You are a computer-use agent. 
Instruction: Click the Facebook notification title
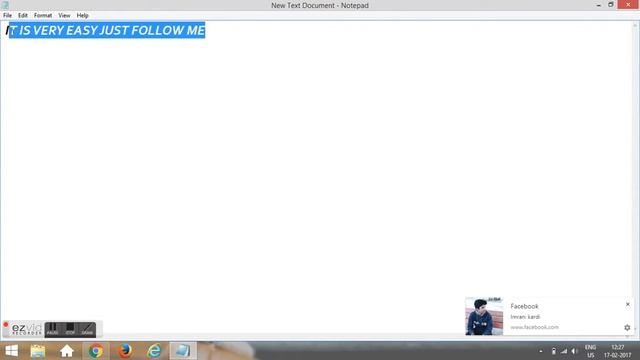point(524,306)
